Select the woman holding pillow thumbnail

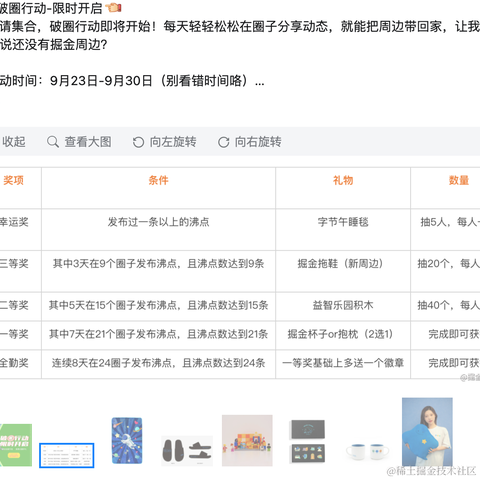coord(427,432)
